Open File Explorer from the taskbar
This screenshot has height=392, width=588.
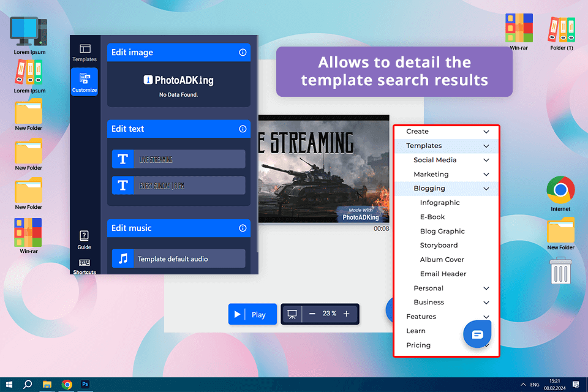(x=47, y=385)
